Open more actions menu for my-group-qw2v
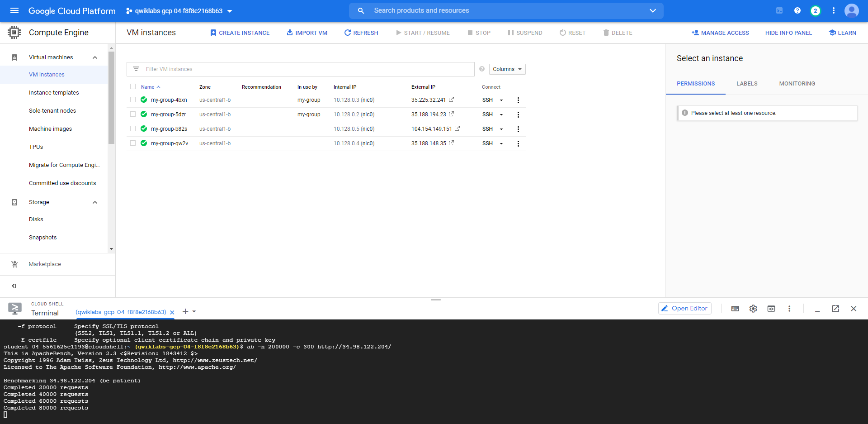Image resolution: width=868 pixels, height=424 pixels. coord(518,143)
